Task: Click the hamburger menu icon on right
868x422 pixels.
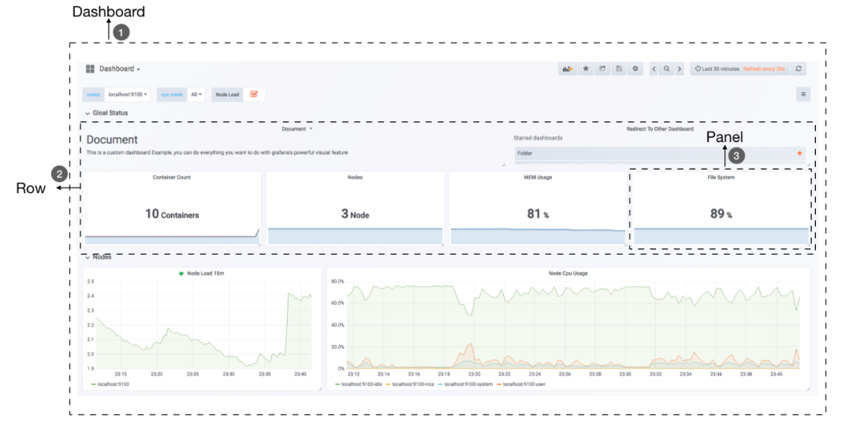Action: click(x=803, y=94)
